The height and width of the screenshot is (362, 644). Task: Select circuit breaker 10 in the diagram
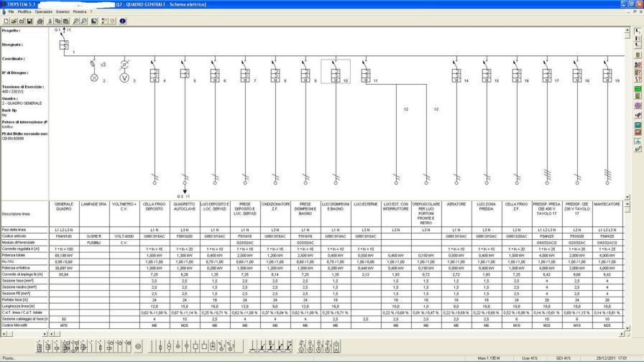(x=335, y=73)
